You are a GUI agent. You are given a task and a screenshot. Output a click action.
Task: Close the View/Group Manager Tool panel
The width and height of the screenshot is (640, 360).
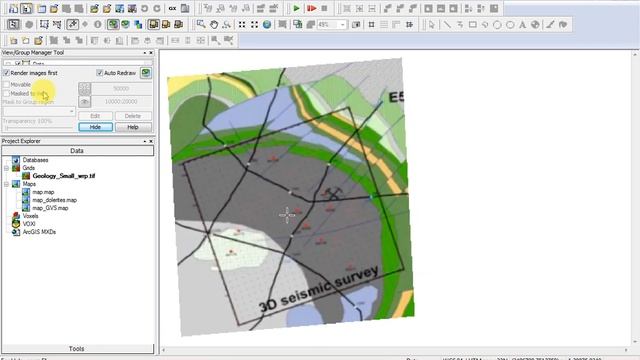(x=151, y=53)
